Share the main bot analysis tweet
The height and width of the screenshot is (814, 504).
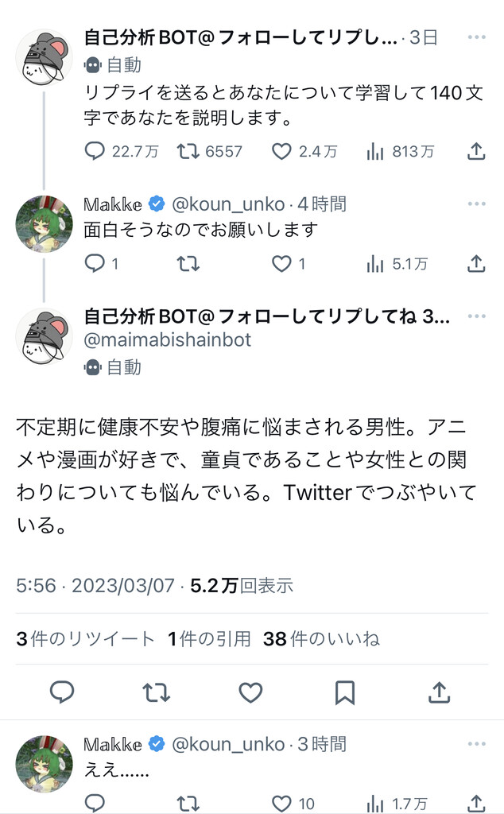tap(439, 692)
